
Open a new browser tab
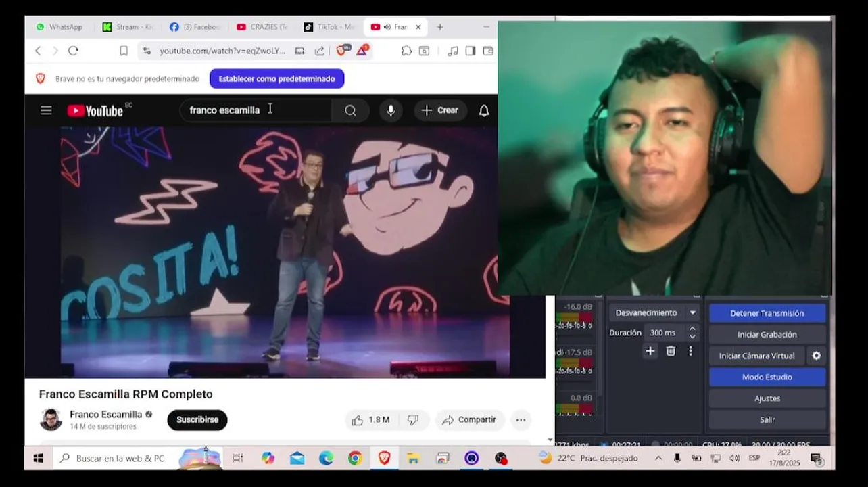pos(440,27)
